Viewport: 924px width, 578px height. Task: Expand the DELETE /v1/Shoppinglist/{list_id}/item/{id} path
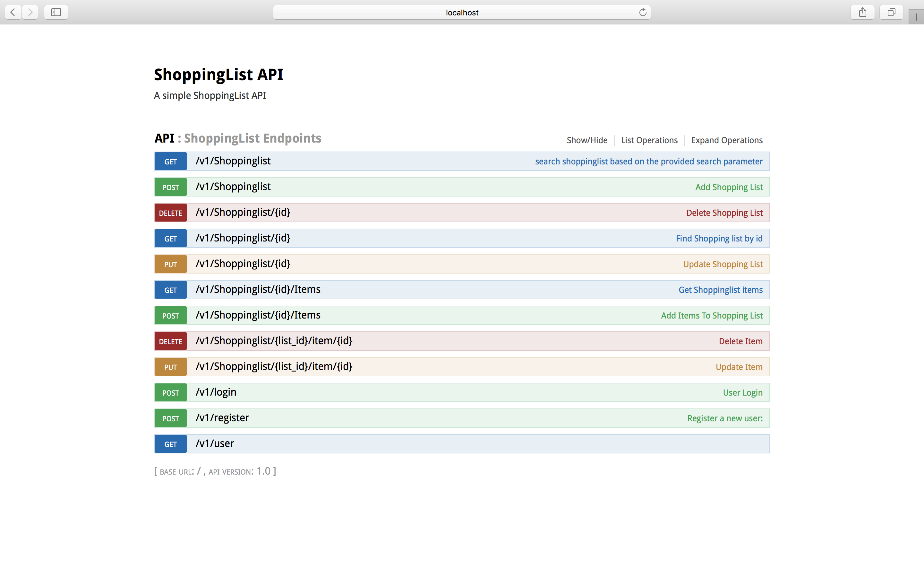pyautogui.click(x=274, y=341)
